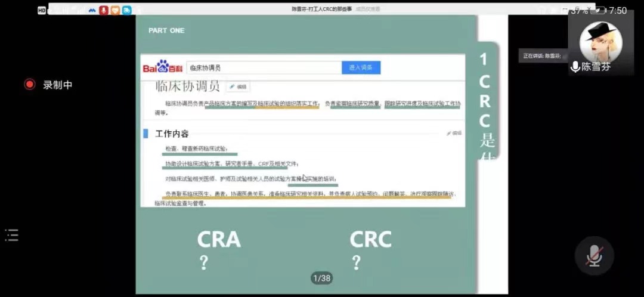The height and width of the screenshot is (297, 644).
Task: Open the menu list icon at left
Action: [x=12, y=235]
